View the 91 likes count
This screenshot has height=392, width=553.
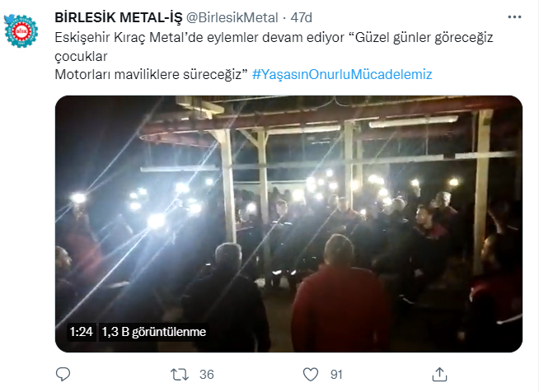click(336, 375)
